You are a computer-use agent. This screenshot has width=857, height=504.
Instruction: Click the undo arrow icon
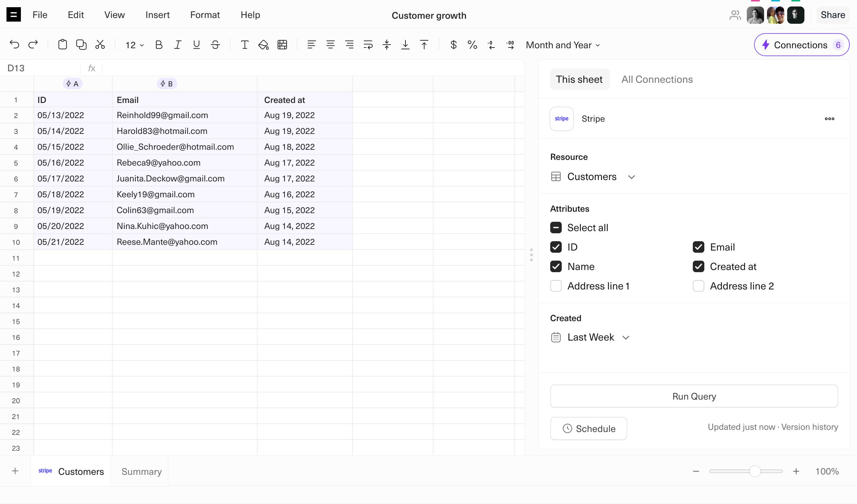(x=14, y=45)
